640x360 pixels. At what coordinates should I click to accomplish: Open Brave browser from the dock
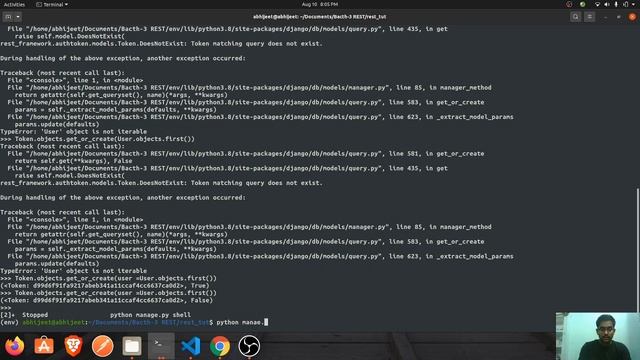[x=73, y=346]
